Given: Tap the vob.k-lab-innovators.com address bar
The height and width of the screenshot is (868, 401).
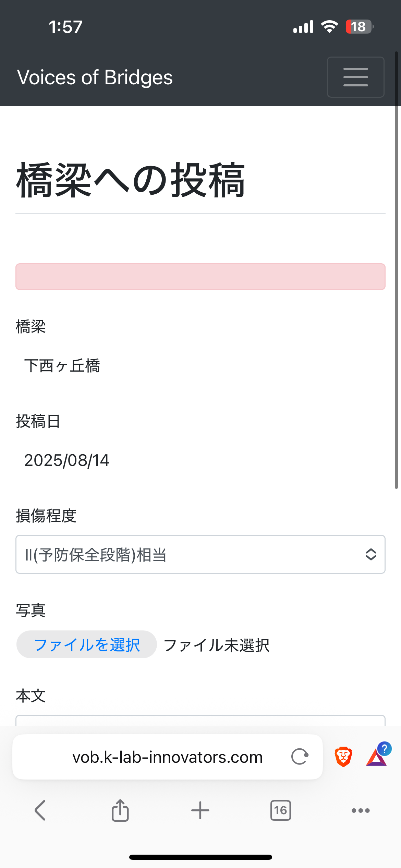Looking at the screenshot, I should pos(167,757).
